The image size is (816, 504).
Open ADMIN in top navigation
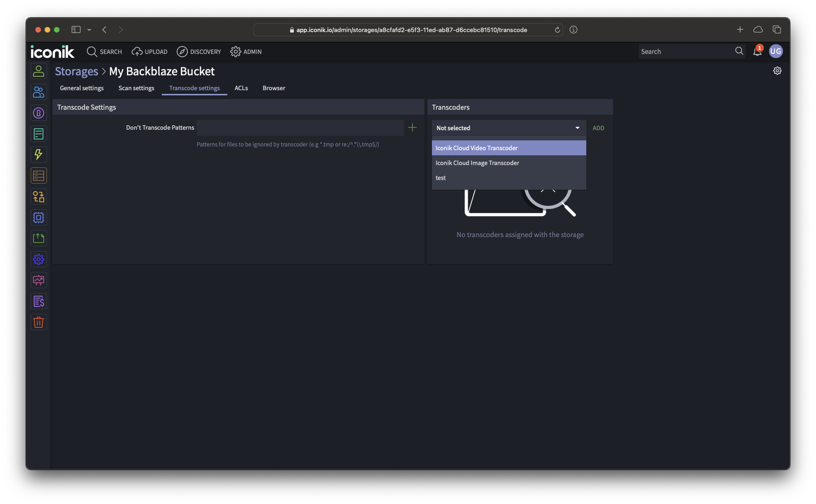(x=246, y=52)
